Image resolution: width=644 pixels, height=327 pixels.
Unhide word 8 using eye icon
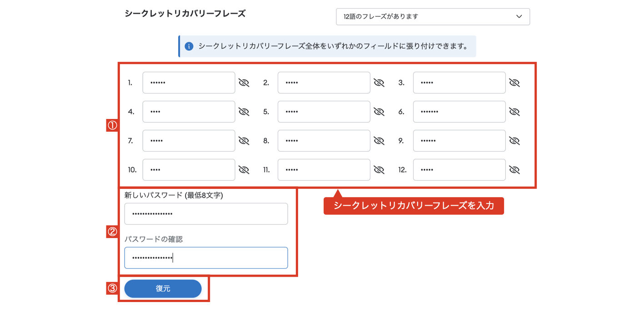[379, 141]
